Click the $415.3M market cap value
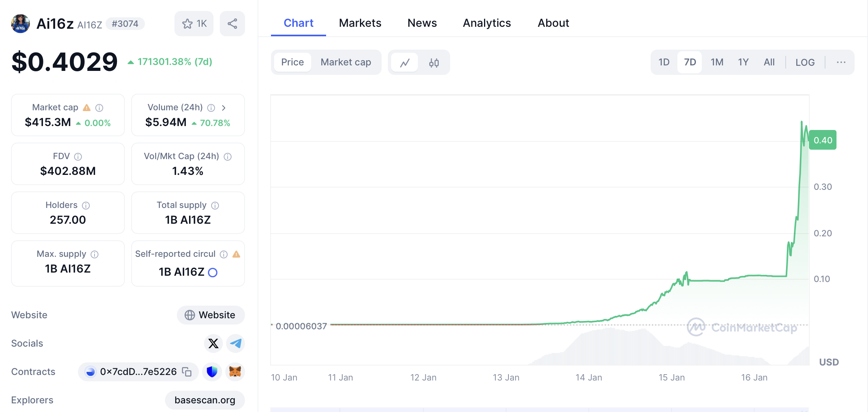 click(x=48, y=122)
